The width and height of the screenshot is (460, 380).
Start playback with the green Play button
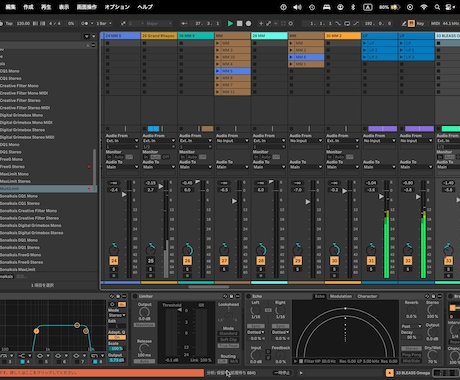tap(230, 23)
